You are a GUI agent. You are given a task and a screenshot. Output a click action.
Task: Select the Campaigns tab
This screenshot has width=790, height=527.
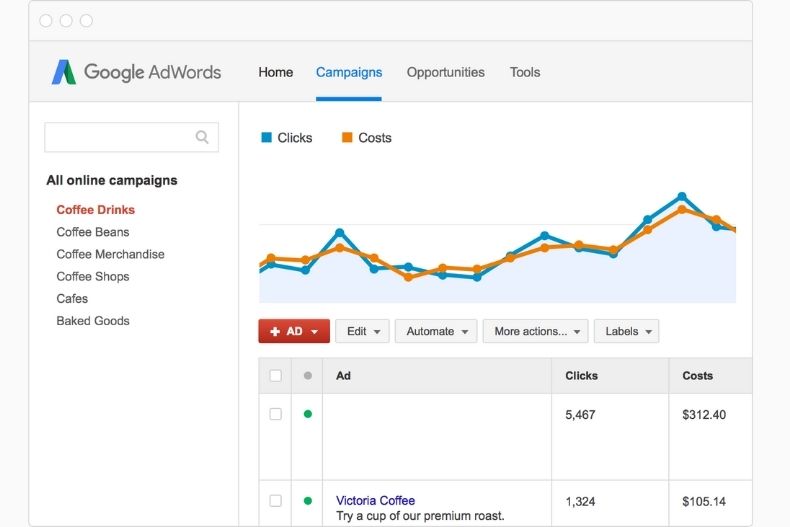[349, 72]
